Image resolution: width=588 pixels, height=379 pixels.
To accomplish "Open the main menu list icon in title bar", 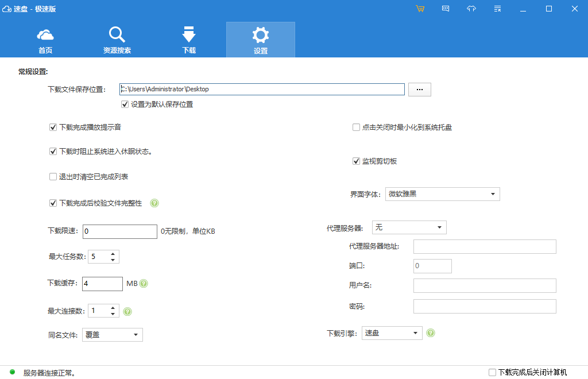I will [x=498, y=9].
